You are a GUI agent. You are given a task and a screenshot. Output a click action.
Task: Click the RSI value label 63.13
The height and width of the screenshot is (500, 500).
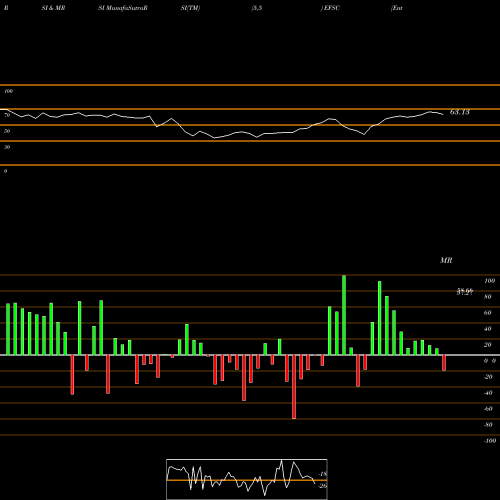(460, 112)
